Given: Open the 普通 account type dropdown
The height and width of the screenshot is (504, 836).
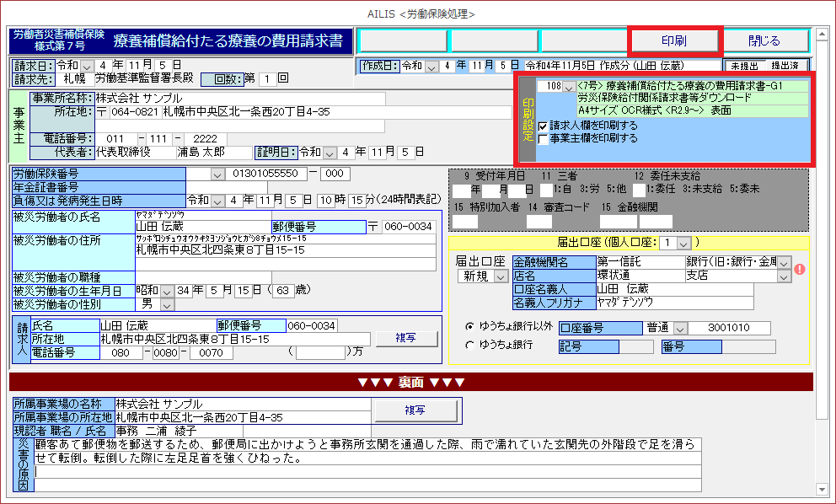Looking at the screenshot, I should (681, 328).
